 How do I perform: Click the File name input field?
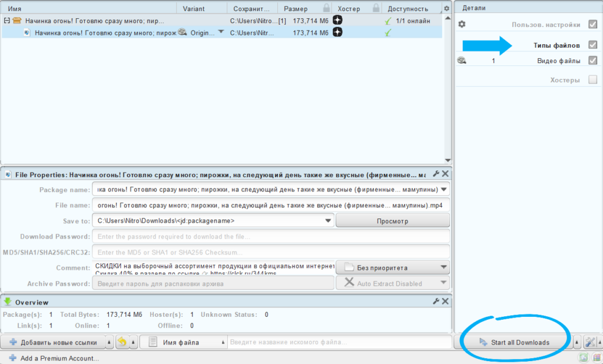point(271,205)
